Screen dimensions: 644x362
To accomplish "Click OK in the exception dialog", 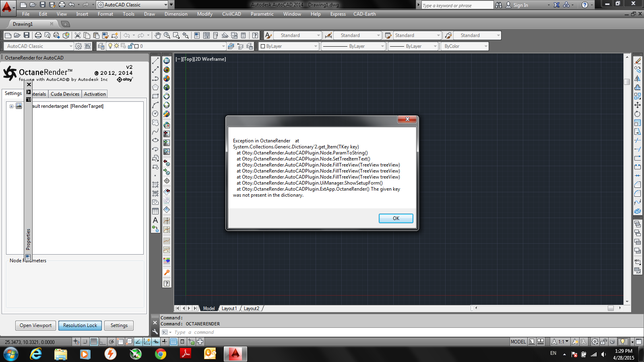I will click(x=396, y=218).
